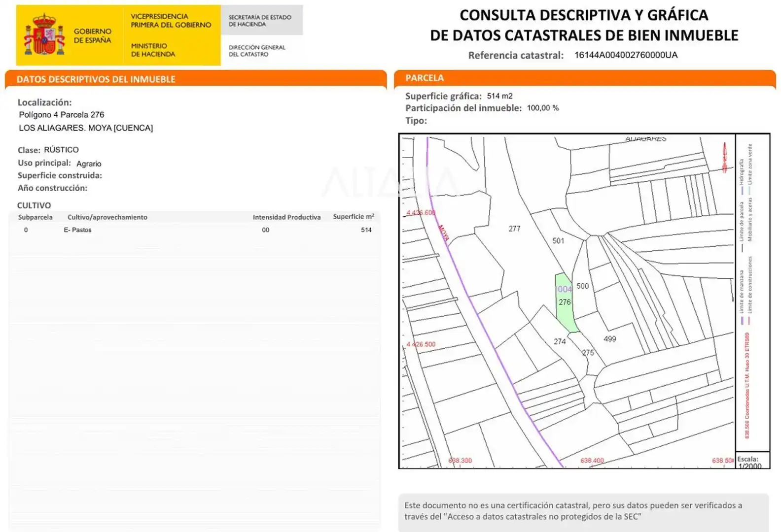
Task: Click the disclaimer text about SEC verification
Action: pos(573,511)
